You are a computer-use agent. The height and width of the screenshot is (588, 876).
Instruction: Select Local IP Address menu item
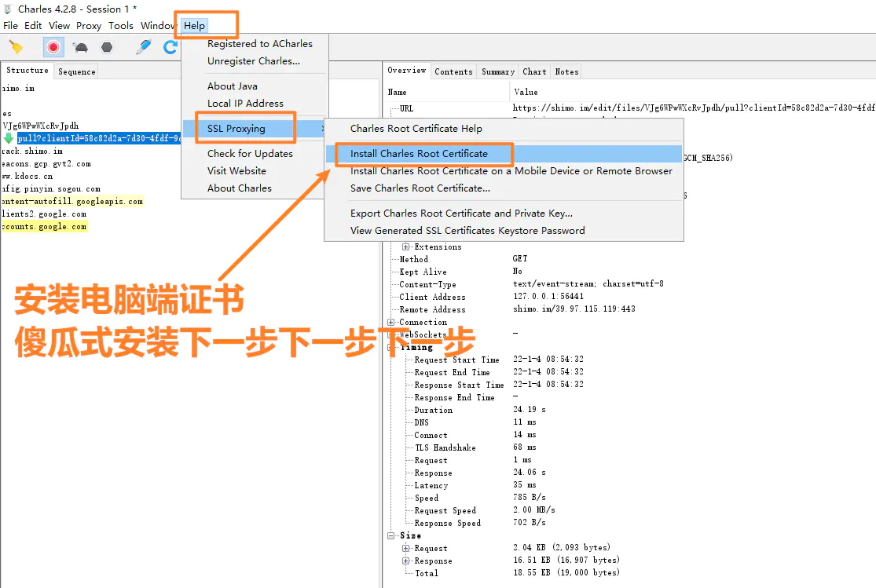point(245,104)
